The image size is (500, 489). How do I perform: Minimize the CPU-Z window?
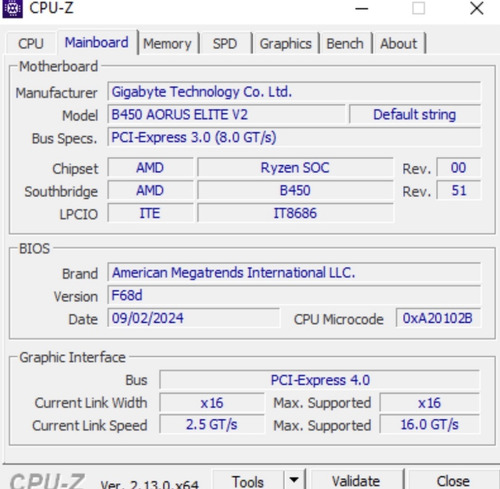tap(362, 8)
